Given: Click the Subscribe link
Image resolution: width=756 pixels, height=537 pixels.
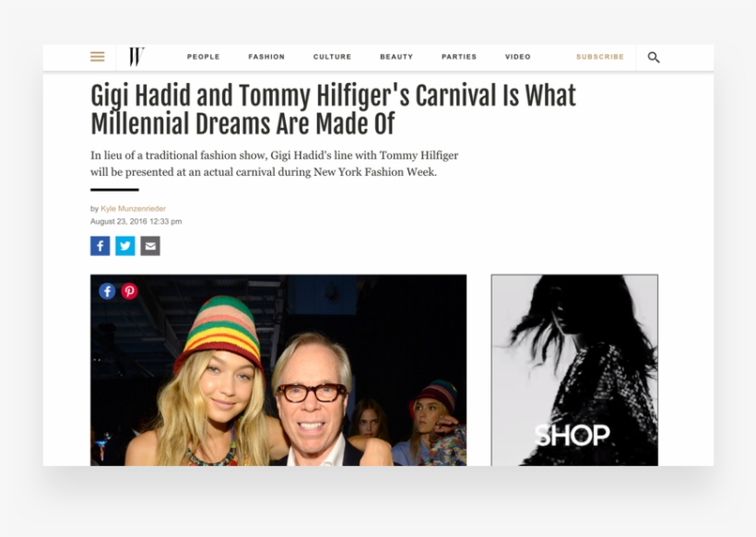Looking at the screenshot, I should pos(600,57).
